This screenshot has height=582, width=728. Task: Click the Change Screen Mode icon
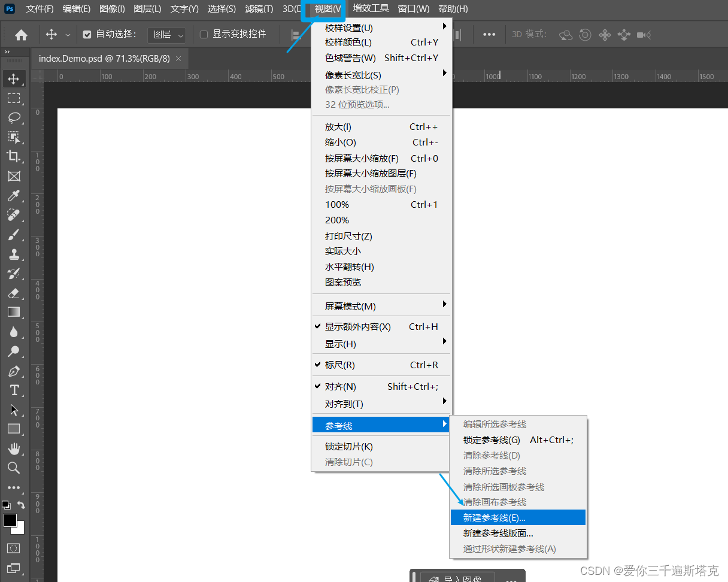[13, 568]
